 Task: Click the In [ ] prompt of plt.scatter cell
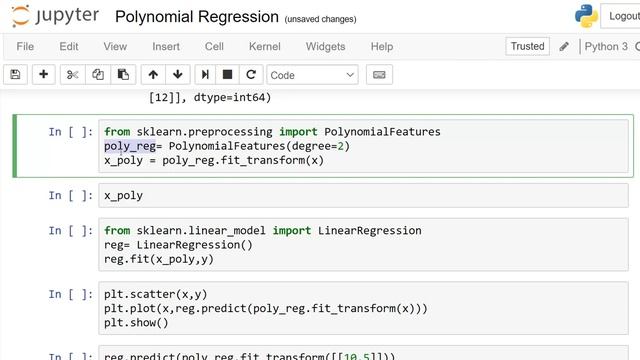(71, 294)
